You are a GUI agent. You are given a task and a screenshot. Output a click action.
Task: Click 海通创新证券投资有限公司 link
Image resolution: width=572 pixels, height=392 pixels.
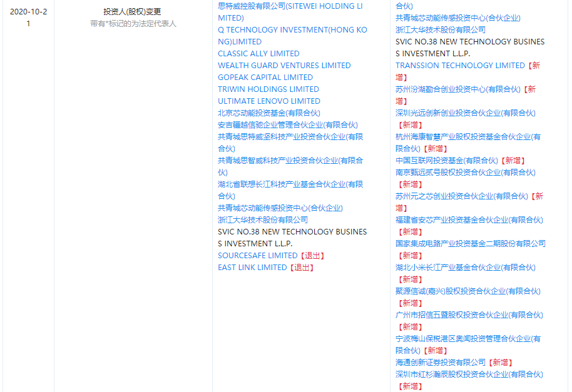point(441,363)
